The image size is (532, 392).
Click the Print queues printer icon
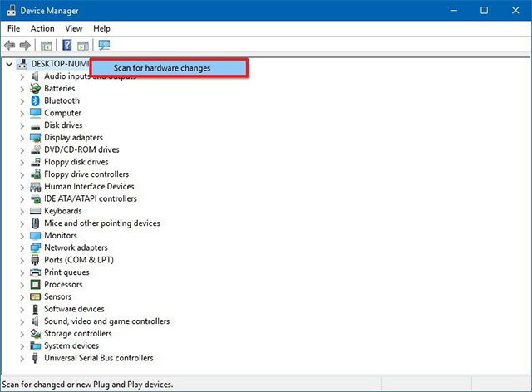pos(35,272)
